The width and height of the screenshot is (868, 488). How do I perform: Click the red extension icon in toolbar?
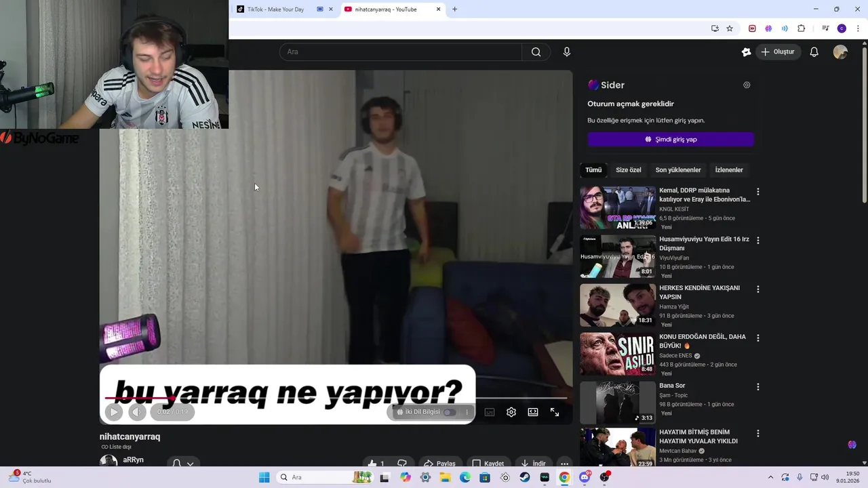752,28
